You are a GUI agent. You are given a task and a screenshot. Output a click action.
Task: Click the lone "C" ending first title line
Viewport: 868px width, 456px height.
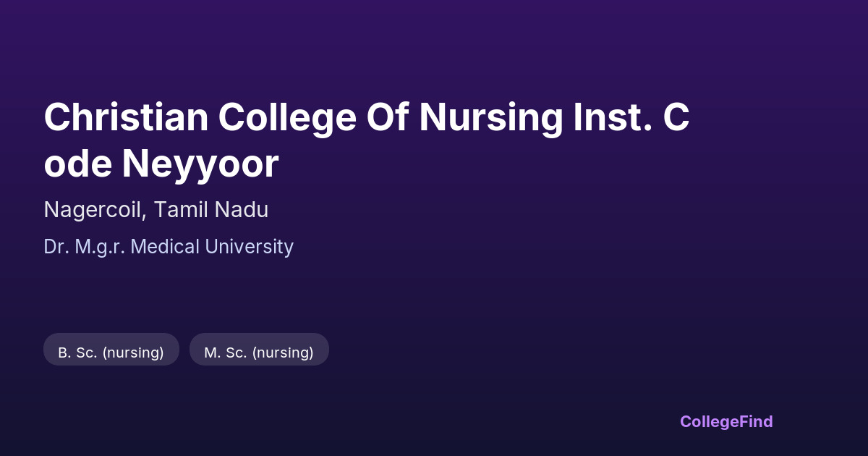pyautogui.click(x=676, y=117)
